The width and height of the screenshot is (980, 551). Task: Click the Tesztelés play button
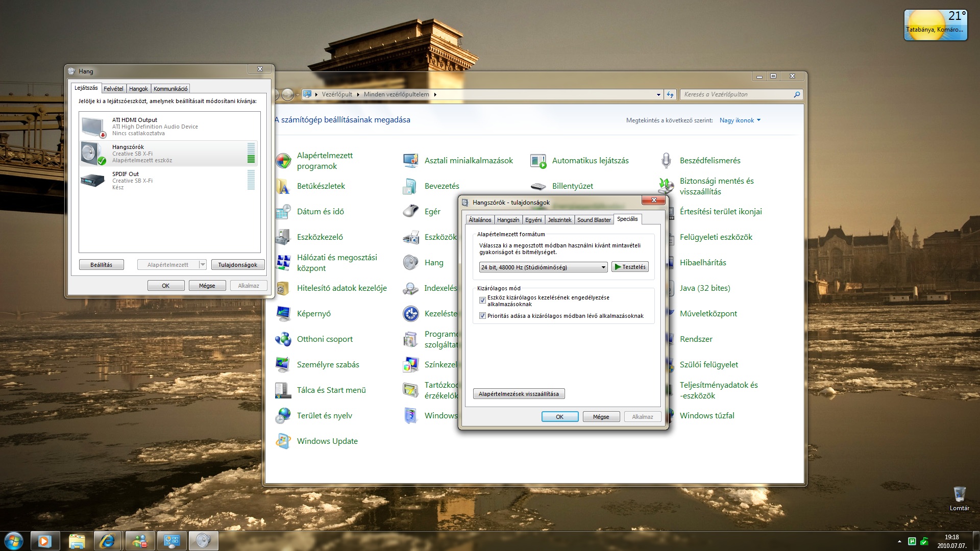pos(630,267)
